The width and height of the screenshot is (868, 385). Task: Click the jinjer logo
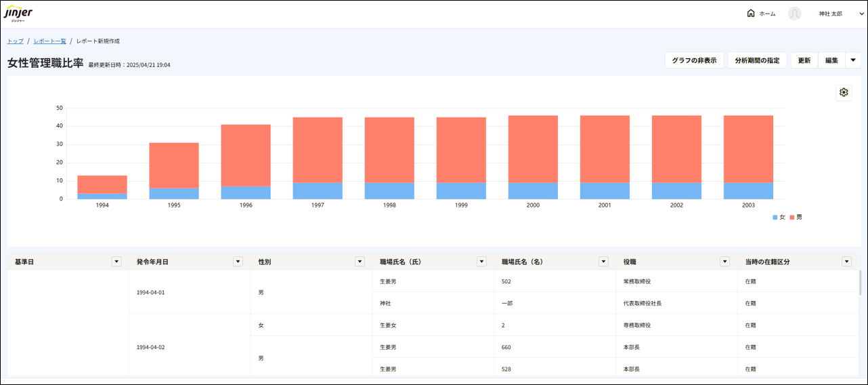(18, 14)
